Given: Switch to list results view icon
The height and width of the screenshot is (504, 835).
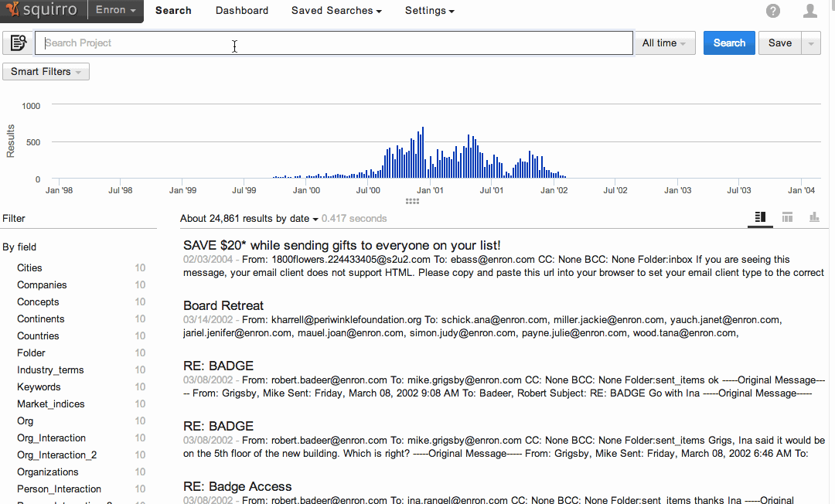Looking at the screenshot, I should pyautogui.click(x=760, y=217).
